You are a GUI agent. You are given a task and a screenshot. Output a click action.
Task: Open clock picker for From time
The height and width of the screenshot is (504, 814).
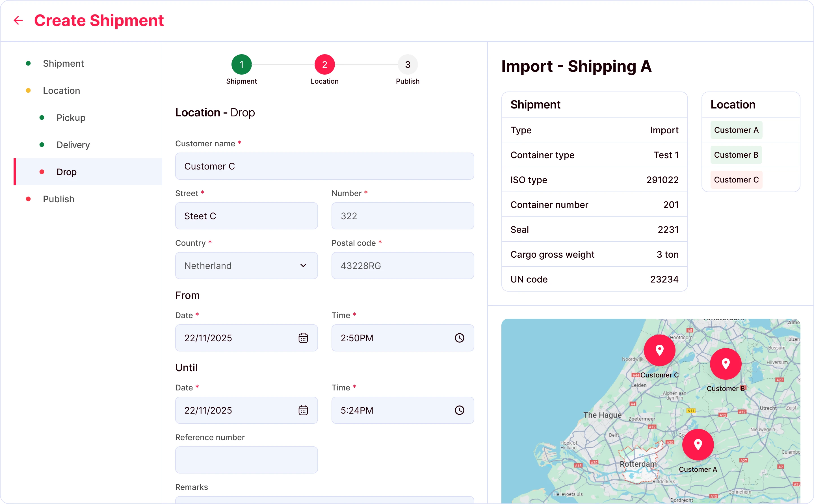459,338
